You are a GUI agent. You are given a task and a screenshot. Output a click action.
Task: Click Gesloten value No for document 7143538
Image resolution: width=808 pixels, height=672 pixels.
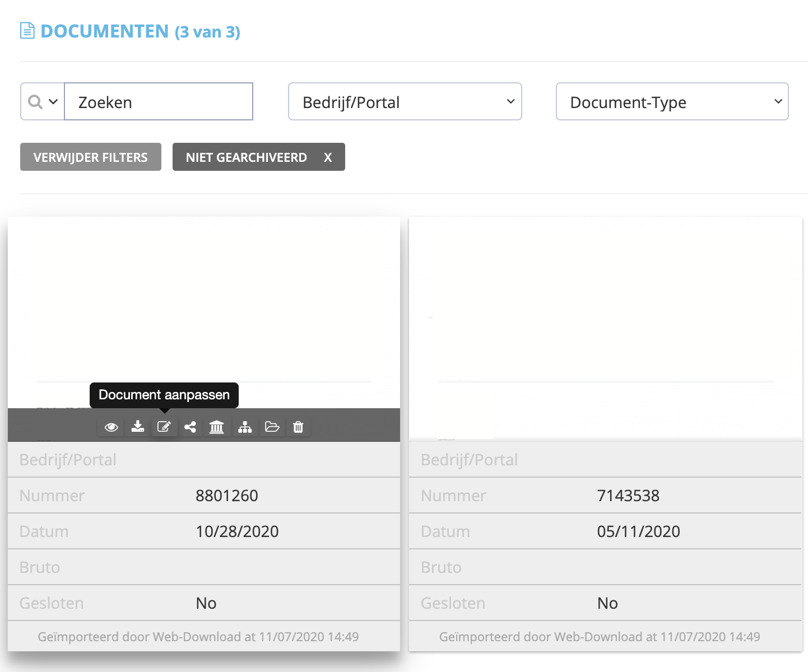(x=607, y=603)
